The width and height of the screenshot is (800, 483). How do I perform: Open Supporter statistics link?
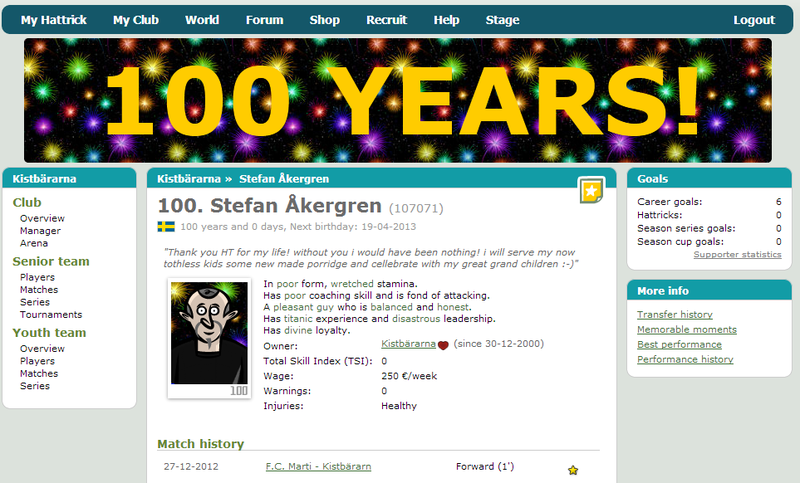point(737,254)
